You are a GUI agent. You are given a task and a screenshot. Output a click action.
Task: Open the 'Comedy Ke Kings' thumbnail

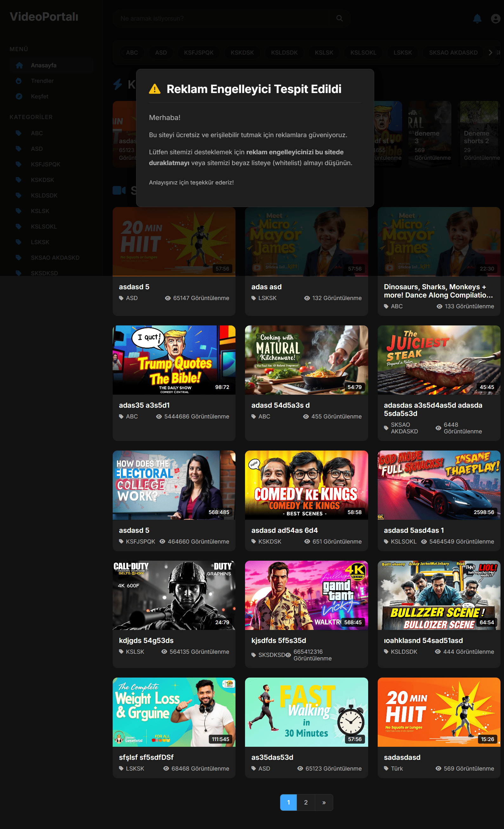(307, 485)
